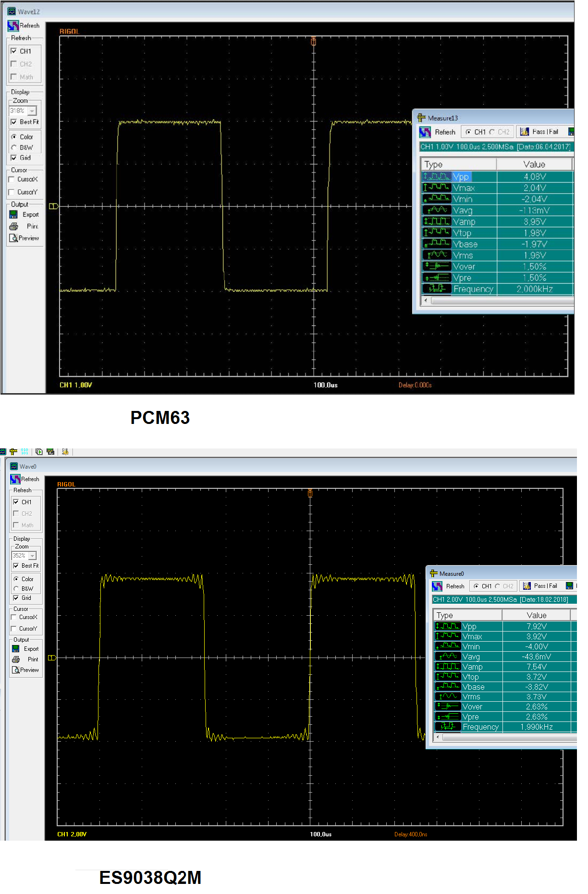The image size is (588, 894).
Task: Click the 2.000kHz Frequency value in Measure13
Action: pos(535,289)
